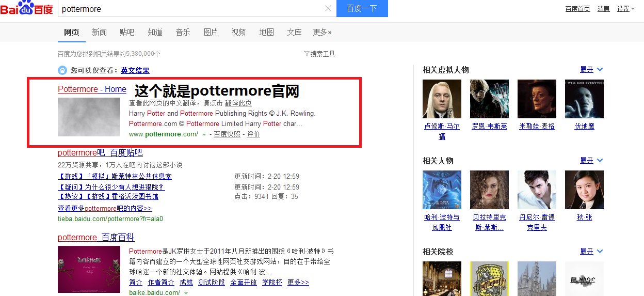
Task: Click the Baidu logo
Action: tap(27, 8)
